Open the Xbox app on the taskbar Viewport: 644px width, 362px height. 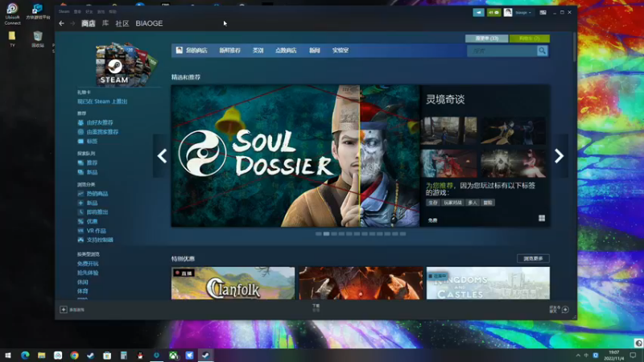click(173, 355)
